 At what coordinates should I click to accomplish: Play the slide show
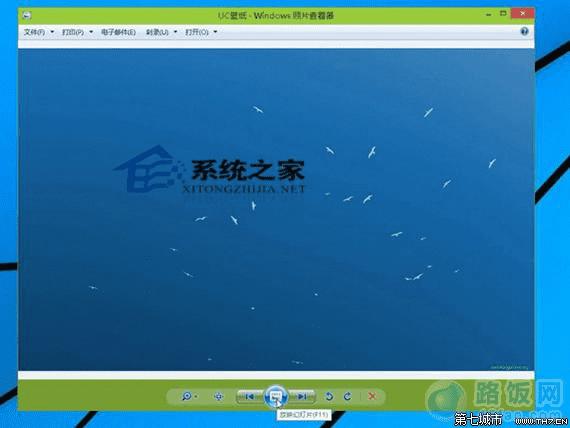[276, 396]
